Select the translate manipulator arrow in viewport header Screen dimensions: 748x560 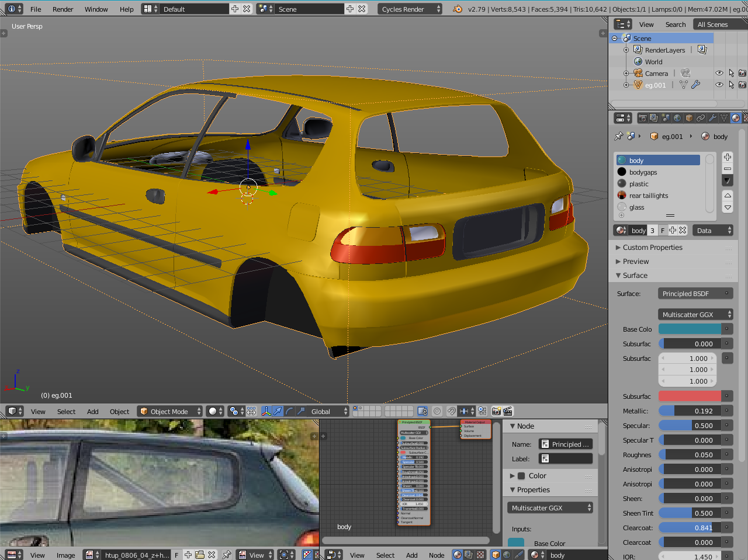pyautogui.click(x=278, y=411)
